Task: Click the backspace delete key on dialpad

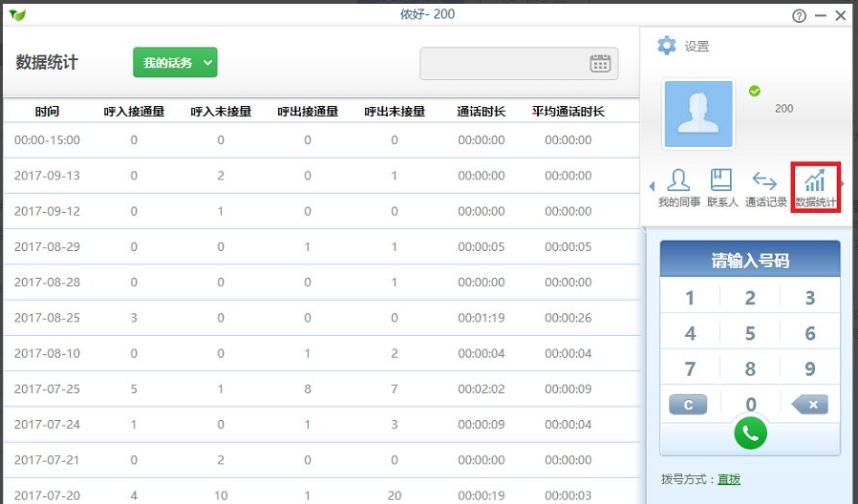Action: coord(809,405)
